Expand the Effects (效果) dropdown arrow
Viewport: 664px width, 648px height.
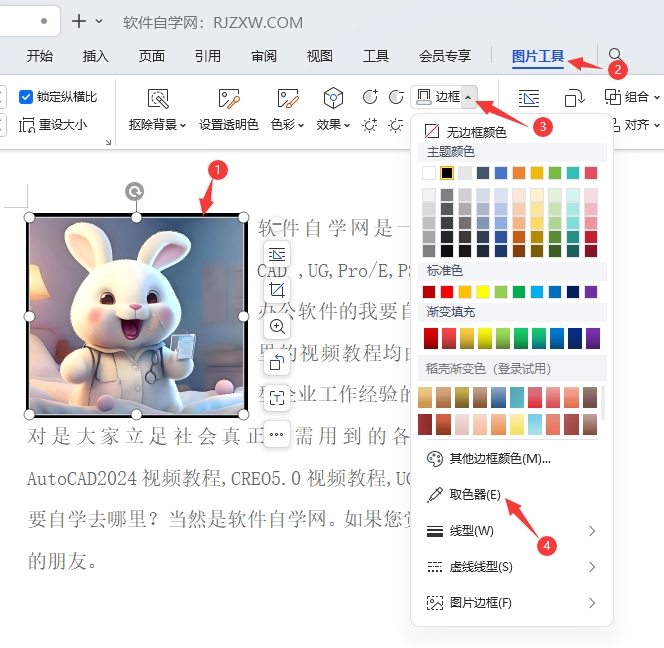[x=346, y=125]
